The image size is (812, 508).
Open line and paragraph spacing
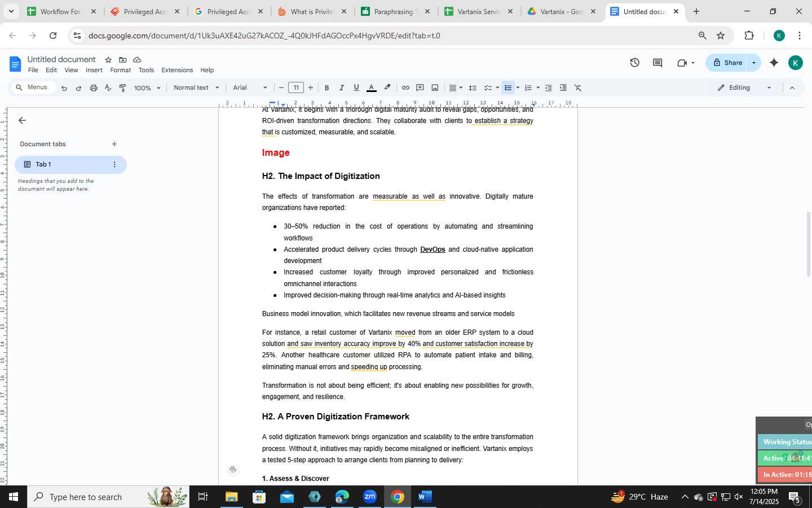pos(473,87)
